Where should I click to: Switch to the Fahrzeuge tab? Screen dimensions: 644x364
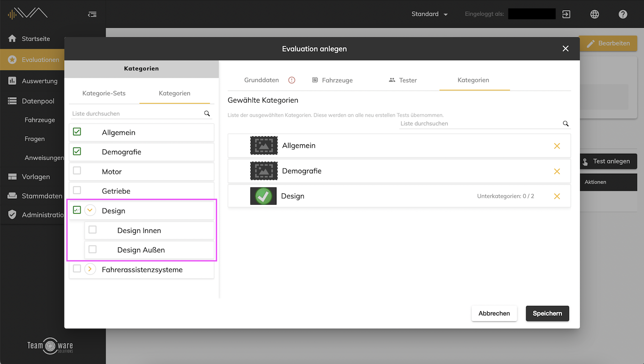[x=332, y=80]
